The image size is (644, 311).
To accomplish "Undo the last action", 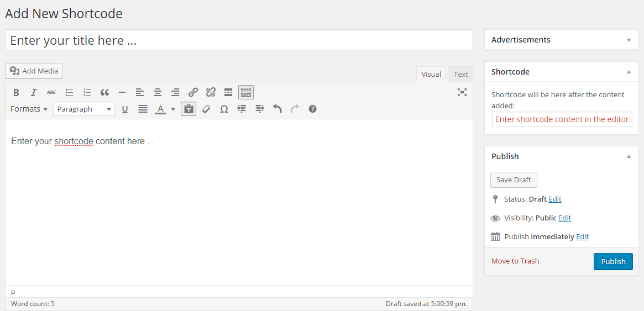I will click(278, 109).
